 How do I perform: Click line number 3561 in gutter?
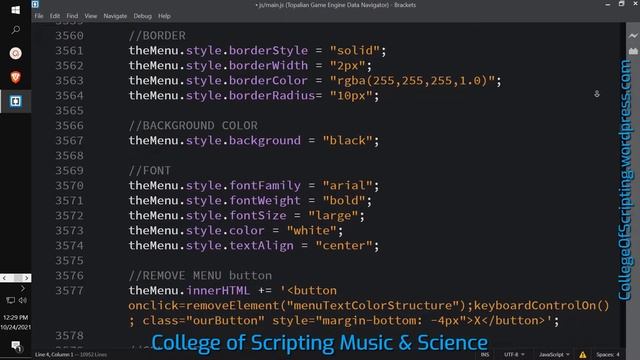point(69,51)
